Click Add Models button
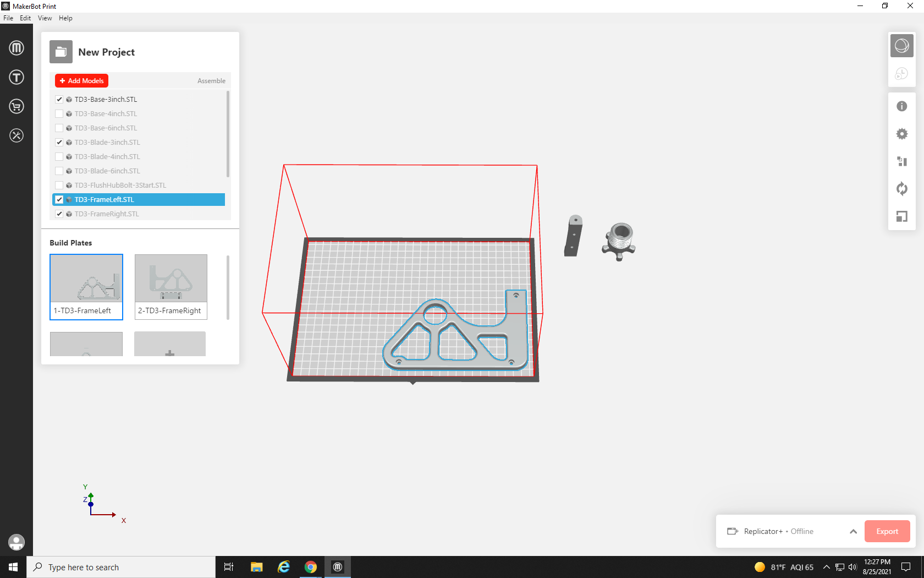The image size is (924, 578). coord(81,81)
